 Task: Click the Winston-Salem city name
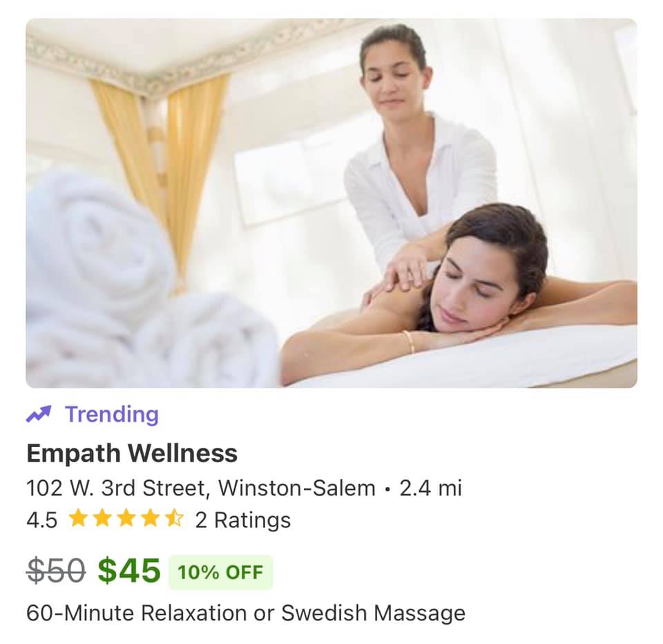(297, 488)
